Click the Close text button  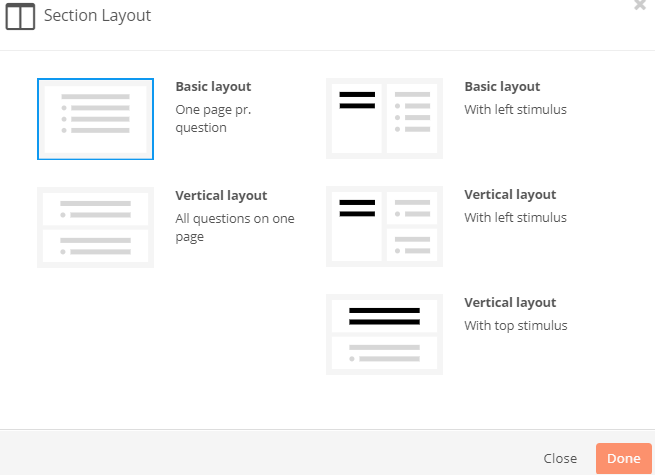[560, 458]
